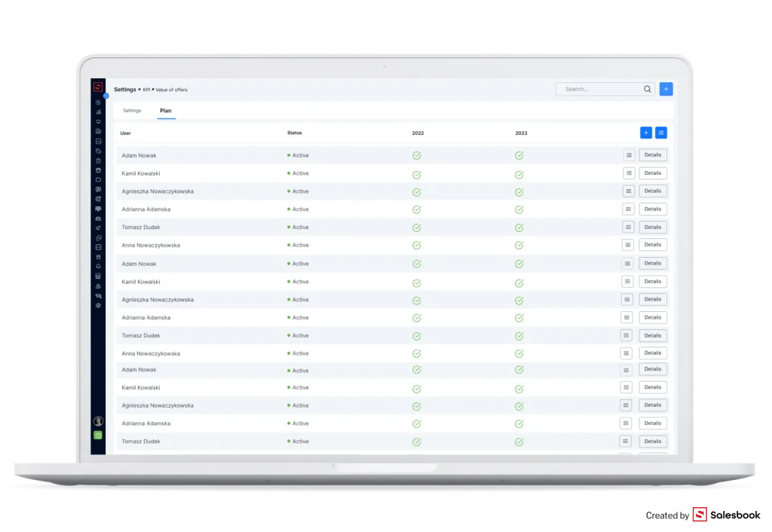Open the users sidebar icon
The height and width of the screenshot is (532, 772).
(x=98, y=286)
